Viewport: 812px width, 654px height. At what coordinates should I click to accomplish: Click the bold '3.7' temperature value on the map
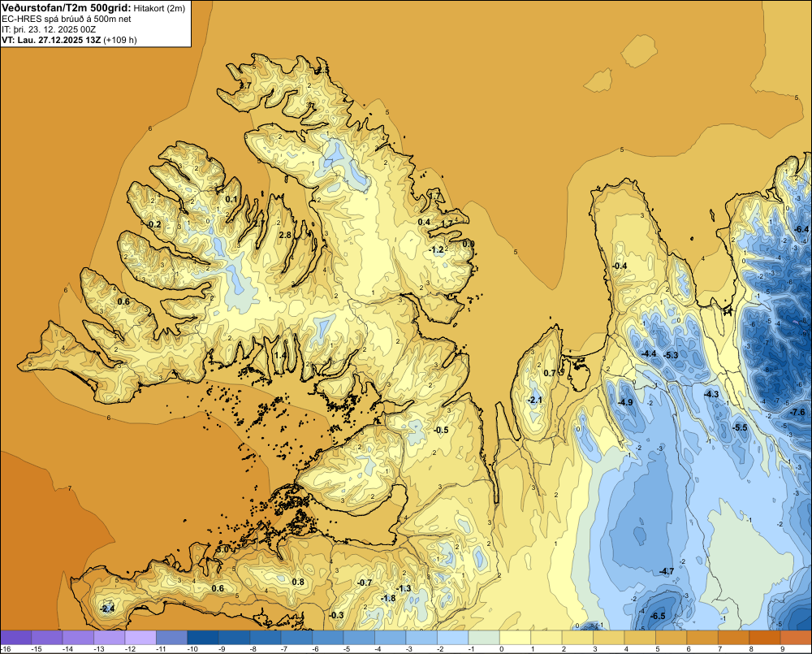(x=245, y=85)
